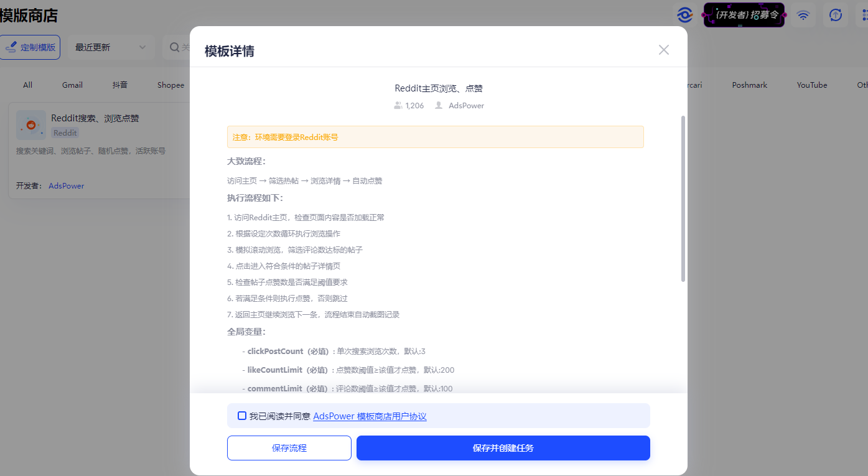The height and width of the screenshot is (476, 868).
Task: Open the Reddit搜索、浏览点赞 template card
Action: click(100, 151)
